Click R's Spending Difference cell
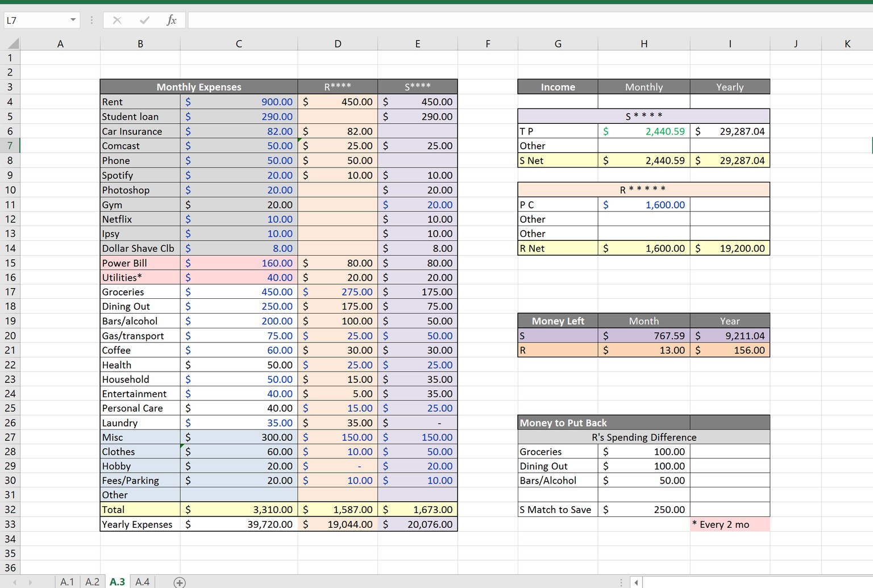The height and width of the screenshot is (588, 873). click(644, 437)
